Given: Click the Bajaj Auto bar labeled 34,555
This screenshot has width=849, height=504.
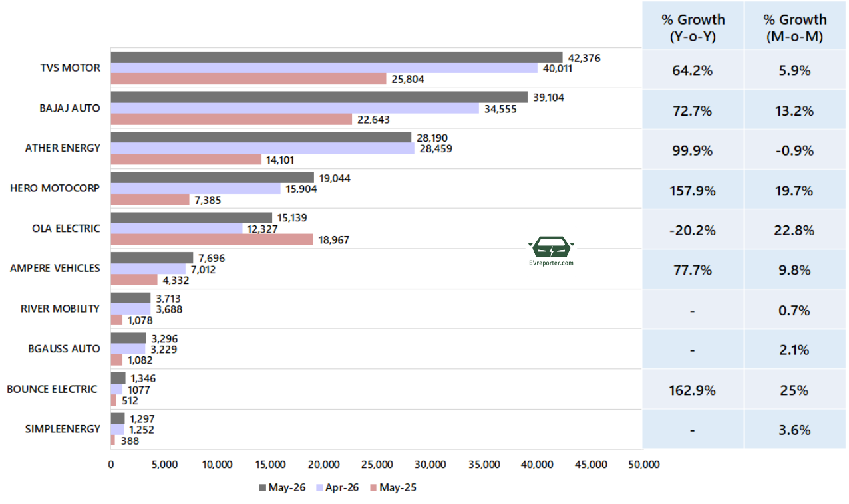Looking at the screenshot, I should click(x=295, y=108).
